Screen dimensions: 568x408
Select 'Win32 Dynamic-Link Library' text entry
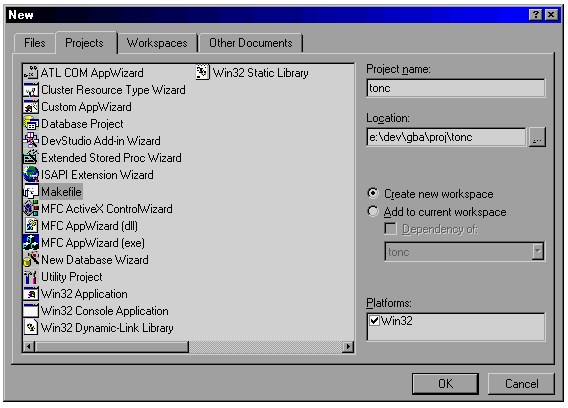point(107,328)
